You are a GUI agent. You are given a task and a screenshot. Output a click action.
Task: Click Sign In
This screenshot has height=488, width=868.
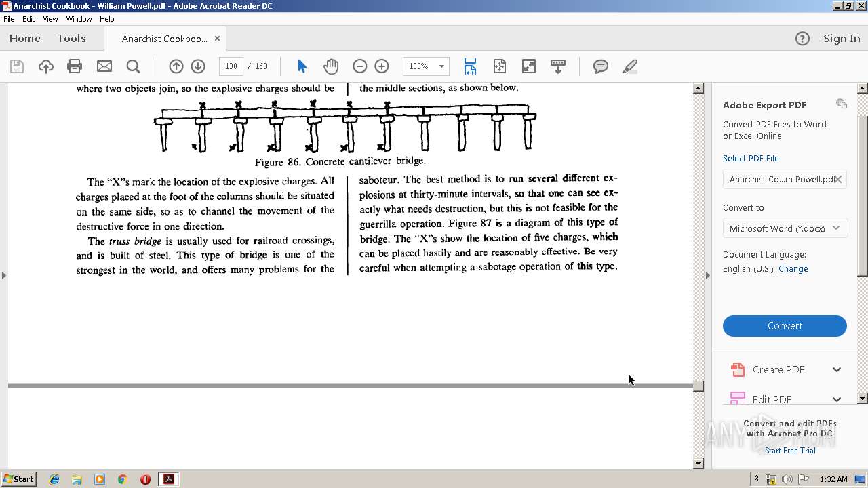[x=842, y=39]
